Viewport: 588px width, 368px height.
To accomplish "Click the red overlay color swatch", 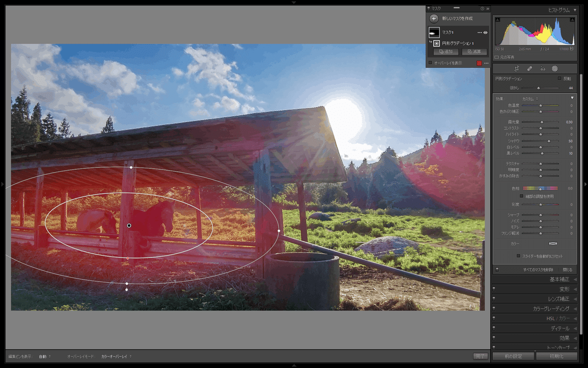I will pyautogui.click(x=480, y=63).
